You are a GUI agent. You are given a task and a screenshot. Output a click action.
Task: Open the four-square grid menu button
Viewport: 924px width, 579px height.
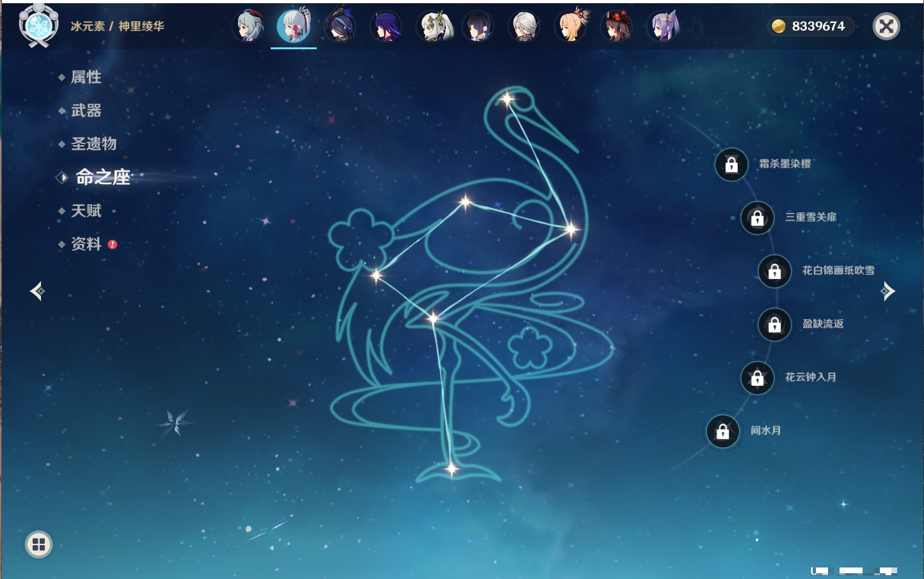coord(38,544)
